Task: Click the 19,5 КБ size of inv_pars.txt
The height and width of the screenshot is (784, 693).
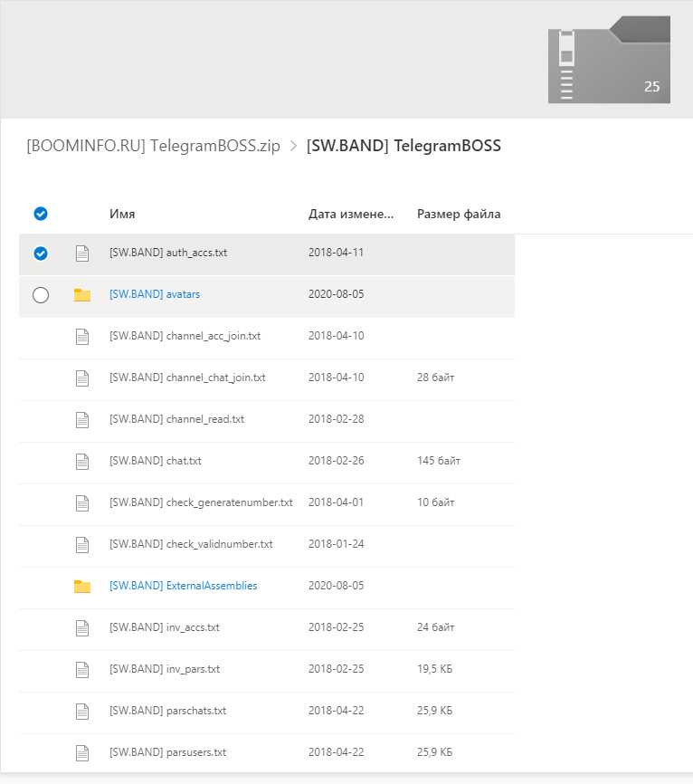Action: coord(434,669)
